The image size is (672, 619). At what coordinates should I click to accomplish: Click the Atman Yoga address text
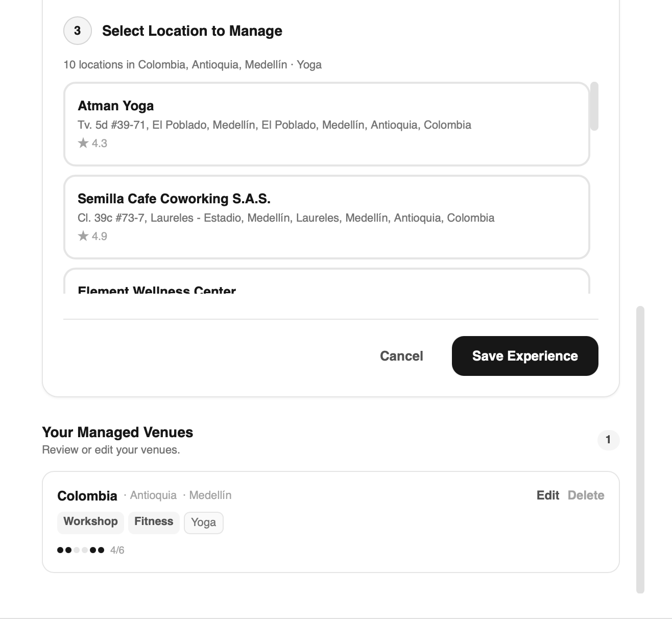pos(274,125)
